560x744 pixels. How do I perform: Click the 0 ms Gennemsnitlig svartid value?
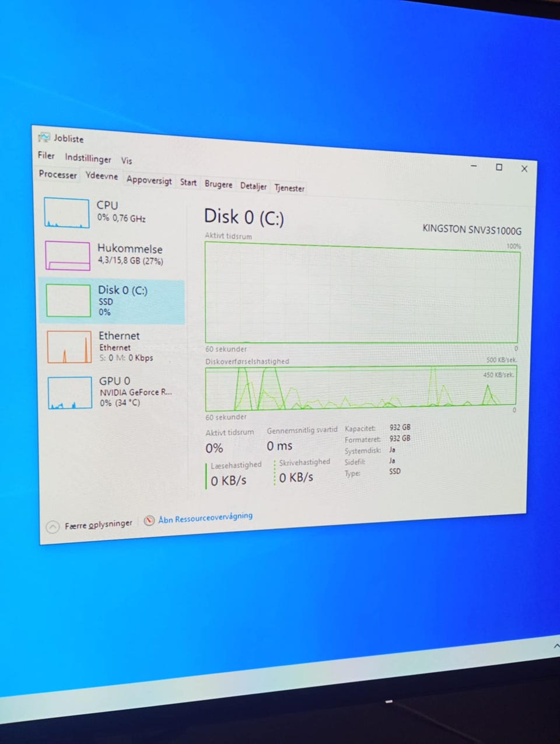click(x=279, y=446)
